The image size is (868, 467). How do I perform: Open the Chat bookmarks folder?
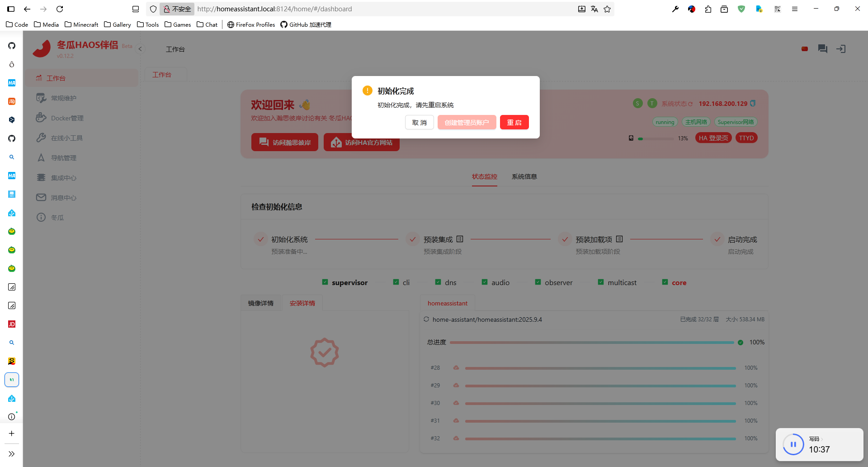[x=207, y=24]
